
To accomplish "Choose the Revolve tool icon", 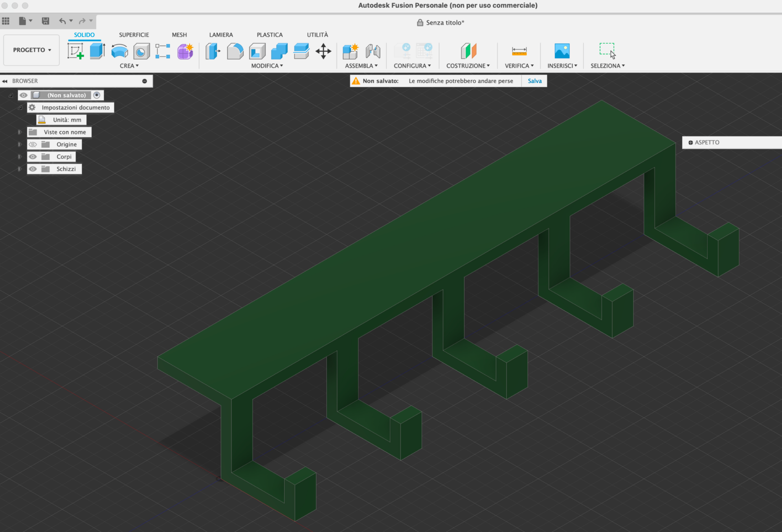I will [119, 51].
